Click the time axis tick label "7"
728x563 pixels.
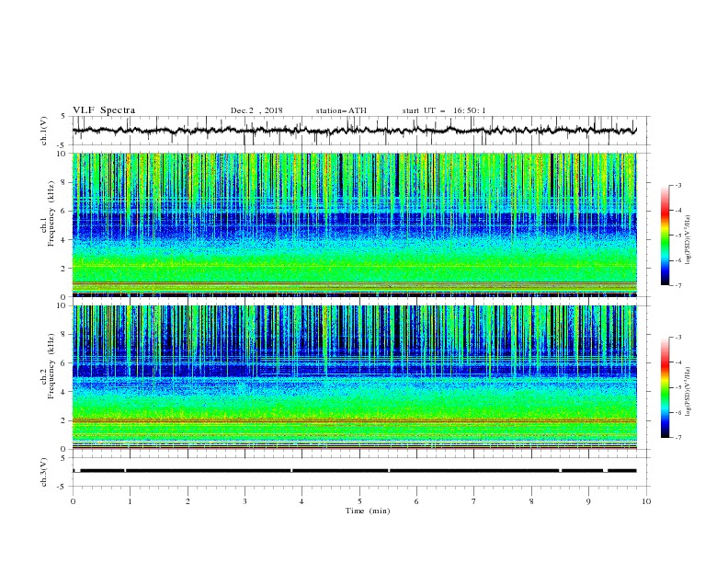click(x=474, y=501)
